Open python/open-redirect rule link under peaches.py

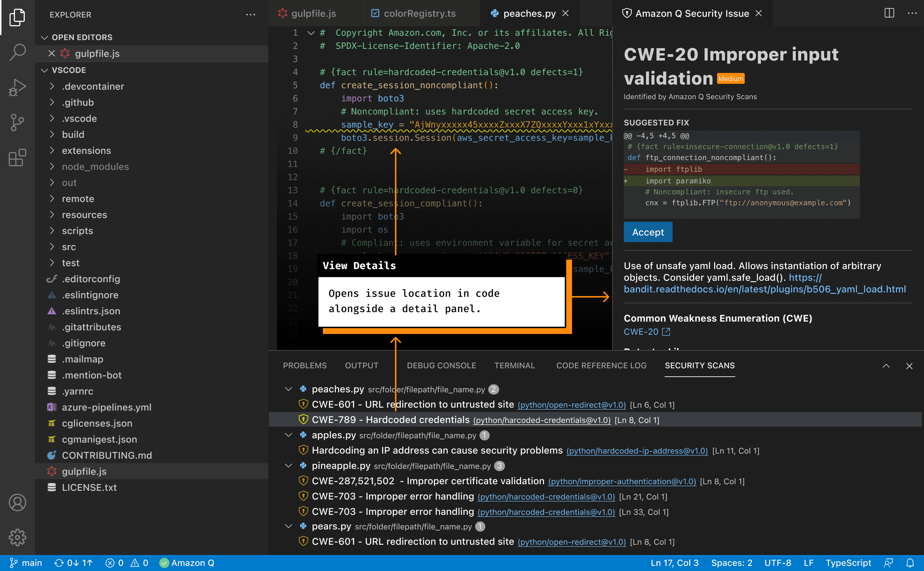[x=572, y=405]
